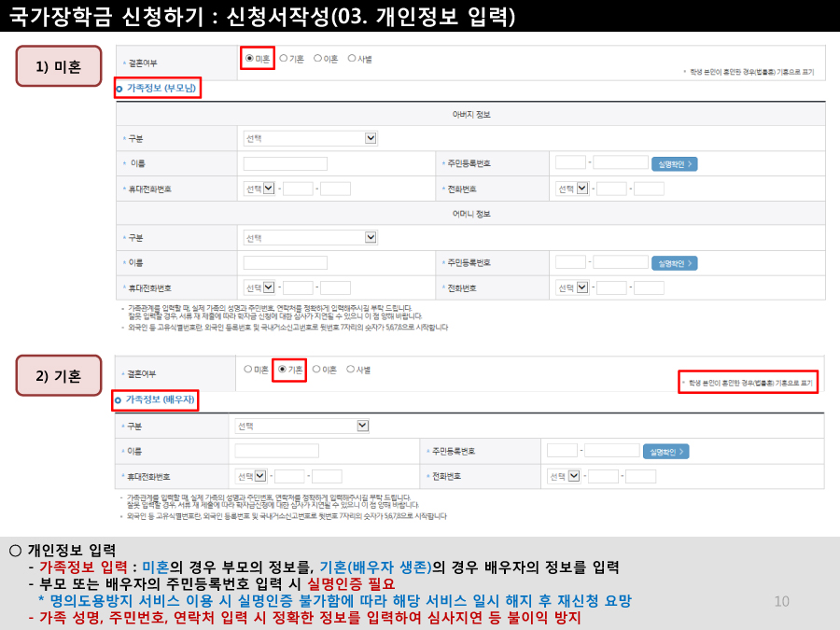Click mother's 전화번호 last digits field
The width and height of the screenshot is (840, 630).
pyautogui.click(x=649, y=287)
